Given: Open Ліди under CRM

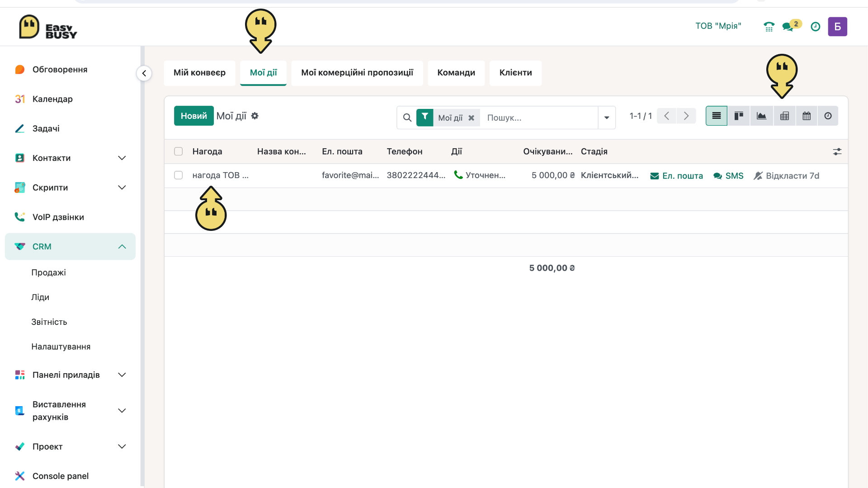Looking at the screenshot, I should (40, 297).
